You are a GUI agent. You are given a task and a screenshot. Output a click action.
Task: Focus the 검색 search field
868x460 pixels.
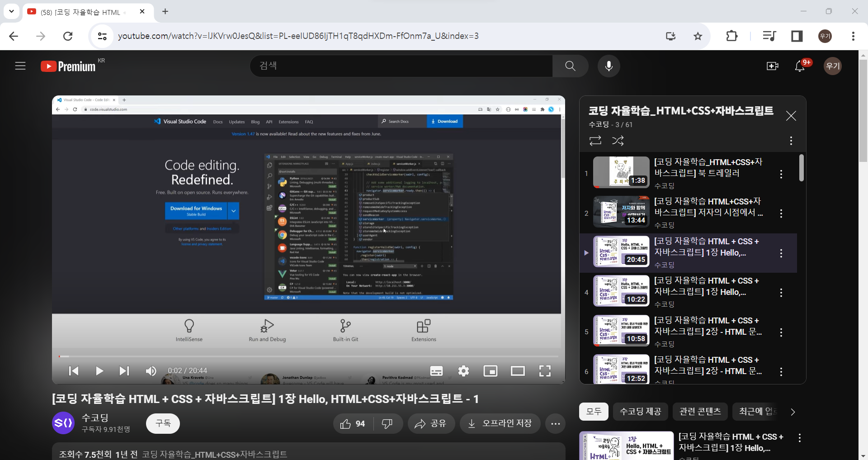pos(401,66)
